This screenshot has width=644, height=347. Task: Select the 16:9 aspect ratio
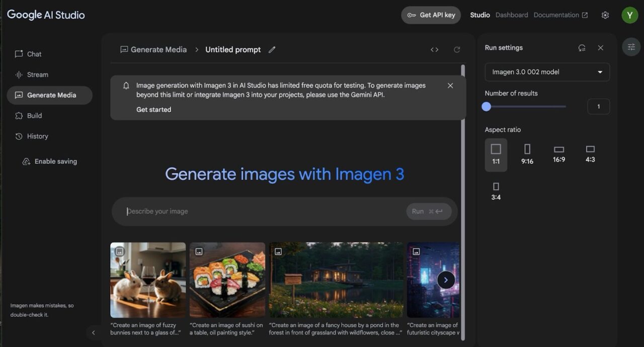pyautogui.click(x=559, y=154)
